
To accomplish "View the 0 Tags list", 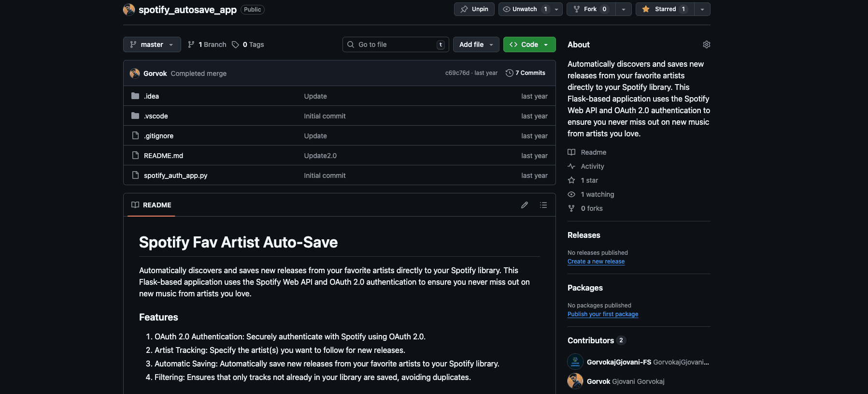I will tap(248, 44).
